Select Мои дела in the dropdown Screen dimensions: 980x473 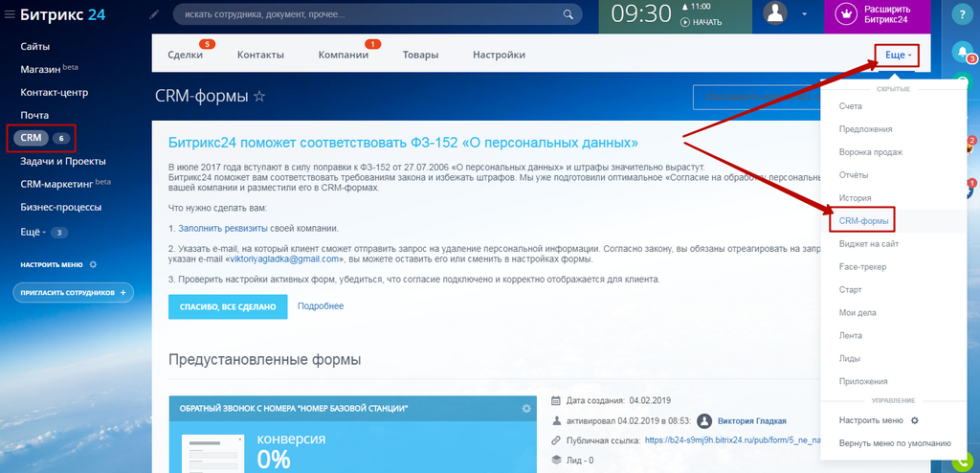(x=857, y=313)
